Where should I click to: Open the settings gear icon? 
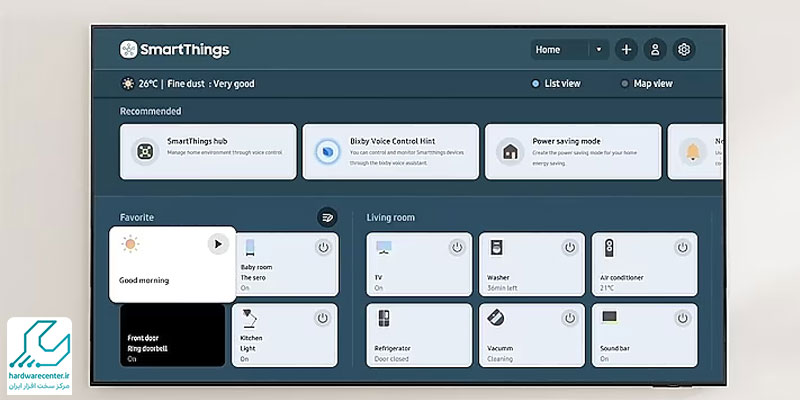coord(684,49)
